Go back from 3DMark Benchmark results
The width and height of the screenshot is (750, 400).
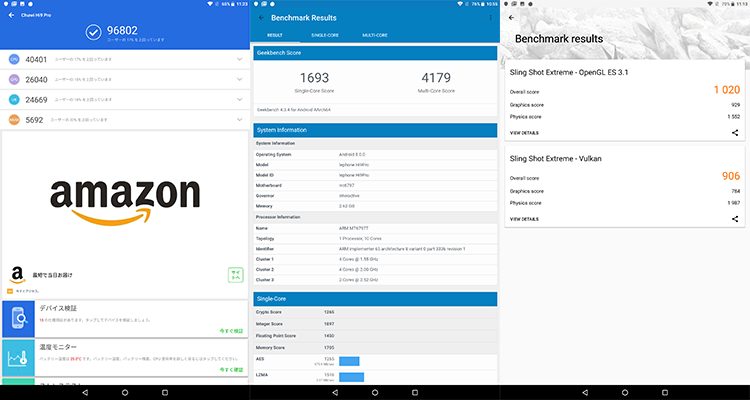(x=511, y=18)
